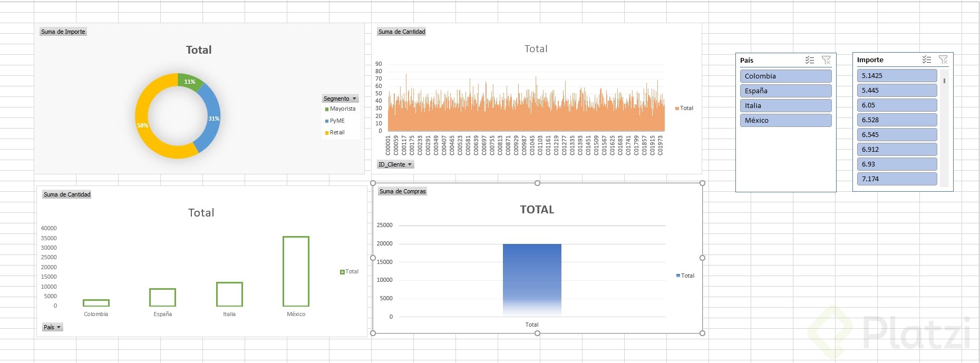Click Retail legend entry
Viewport: 980px width, 363px height.
(335, 132)
